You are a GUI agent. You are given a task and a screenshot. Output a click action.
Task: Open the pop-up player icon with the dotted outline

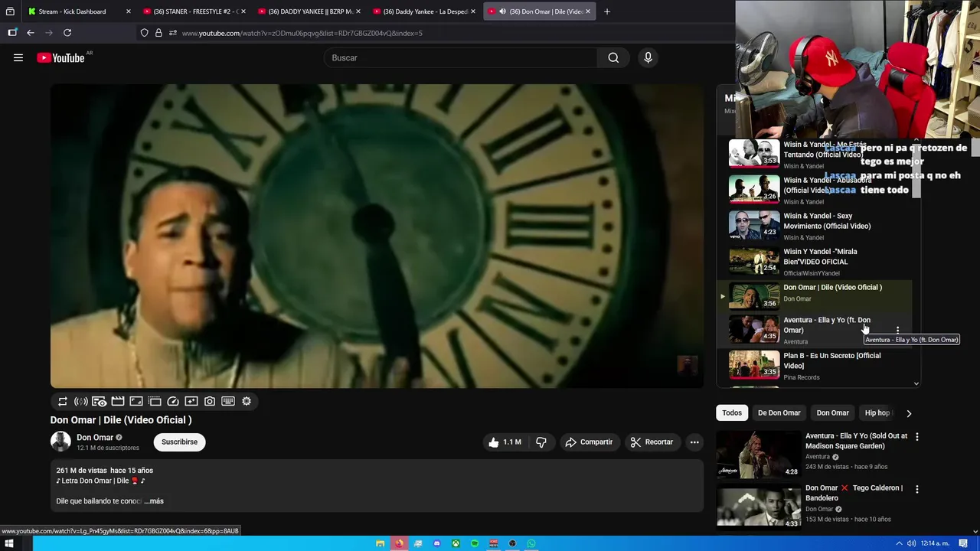pos(155,401)
